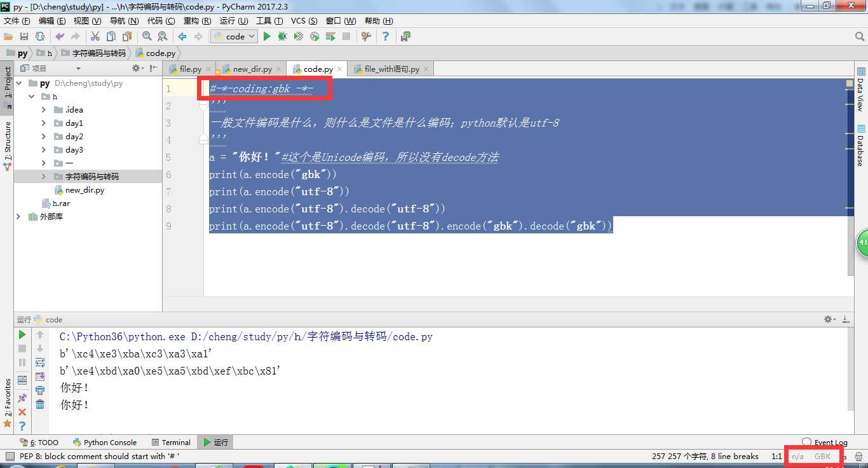Pin the Run tab with pushpin icon
The width and height of the screenshot is (868, 468).
coord(22,397)
